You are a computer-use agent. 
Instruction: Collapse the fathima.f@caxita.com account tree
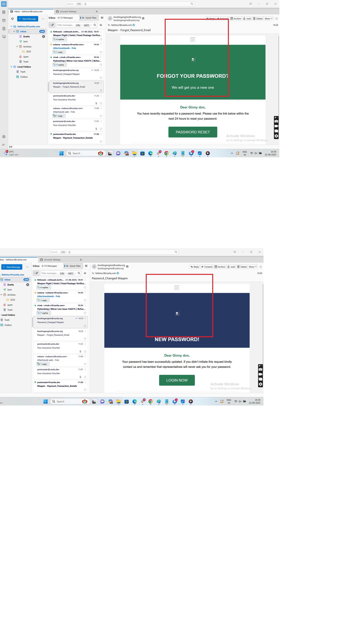click(11, 26)
